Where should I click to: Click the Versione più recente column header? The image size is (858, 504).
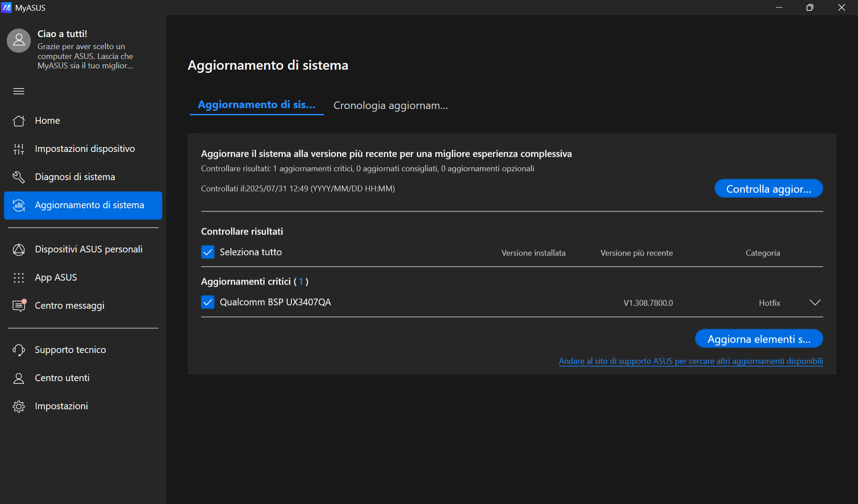tap(636, 253)
